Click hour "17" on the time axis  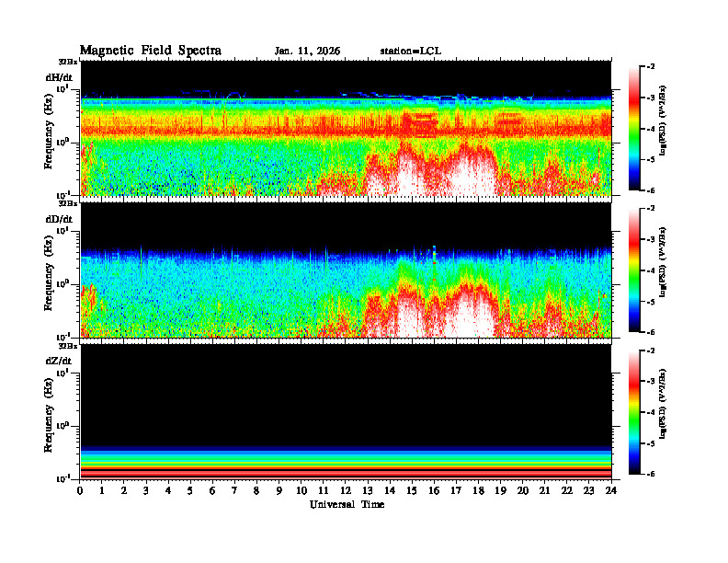point(456,490)
